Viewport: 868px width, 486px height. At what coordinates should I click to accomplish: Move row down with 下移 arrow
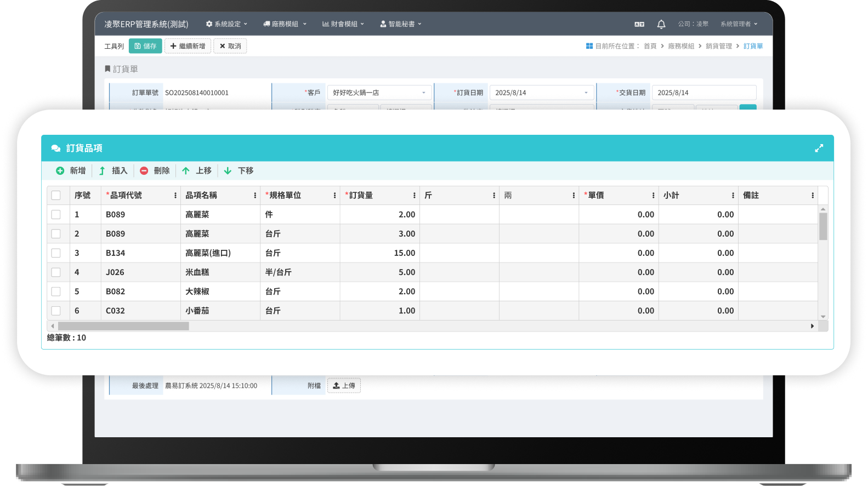(228, 171)
